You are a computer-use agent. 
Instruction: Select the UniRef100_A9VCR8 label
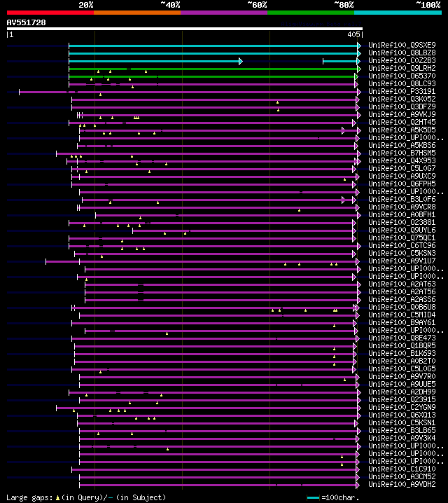pyautogui.click(x=402, y=207)
